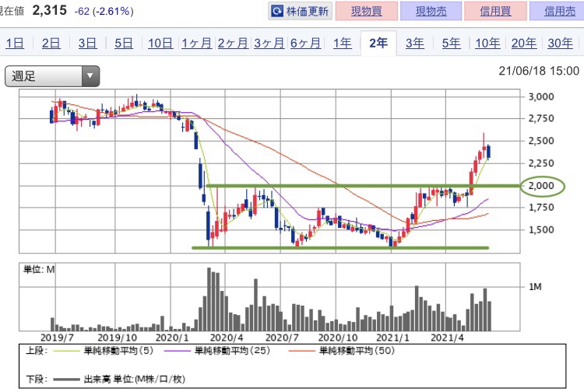Switch to the 1日 period tab
This screenshot has width=584, height=392.
click(15, 43)
